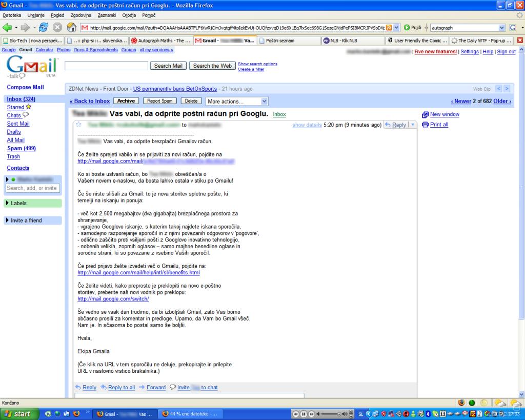Open the Spam (499) folder
The image size is (525, 420).
tap(21, 148)
